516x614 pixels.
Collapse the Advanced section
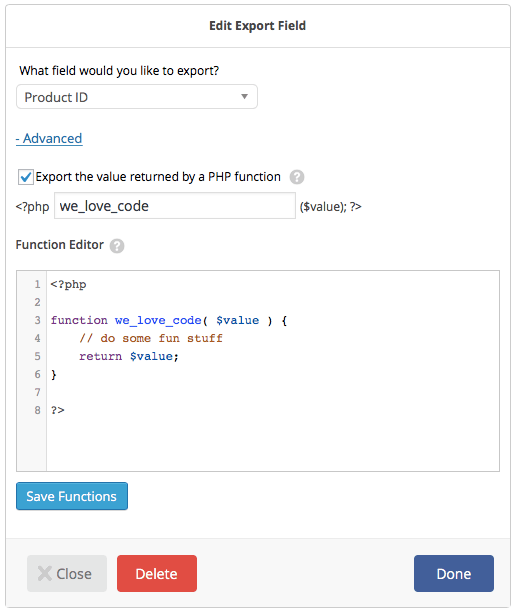[x=49, y=139]
